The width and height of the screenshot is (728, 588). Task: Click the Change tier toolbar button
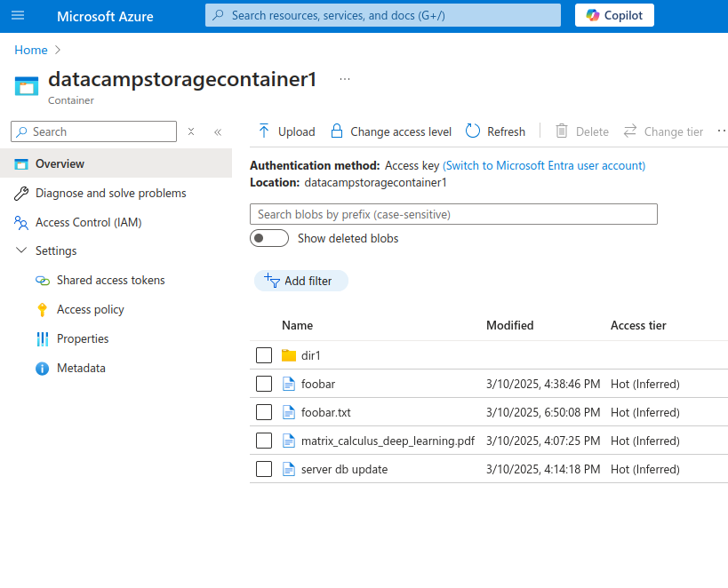[663, 131]
